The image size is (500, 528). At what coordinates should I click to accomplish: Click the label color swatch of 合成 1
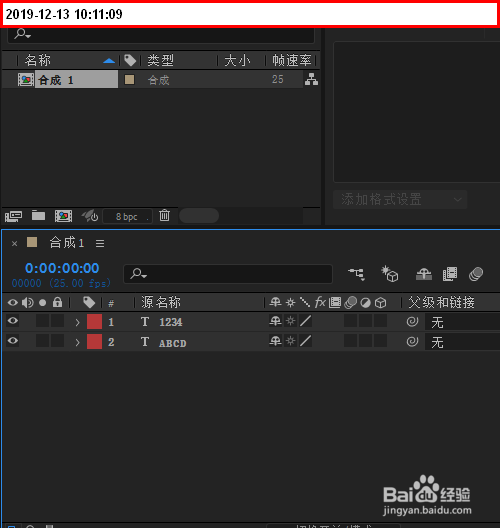click(130, 80)
